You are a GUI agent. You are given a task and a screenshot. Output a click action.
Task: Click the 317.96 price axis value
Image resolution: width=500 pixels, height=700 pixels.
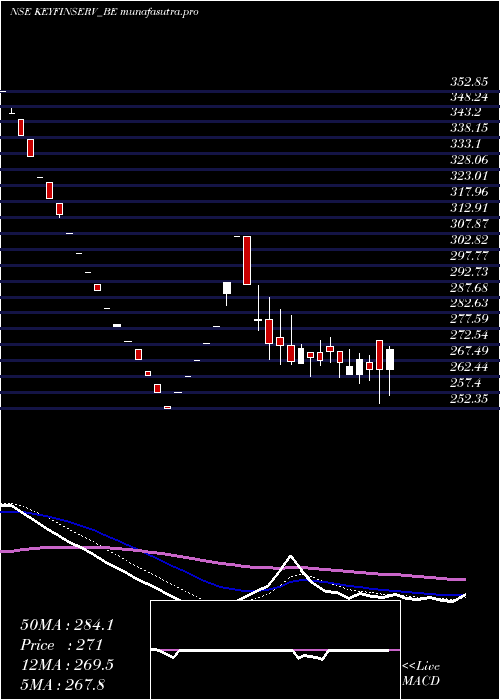(x=468, y=192)
